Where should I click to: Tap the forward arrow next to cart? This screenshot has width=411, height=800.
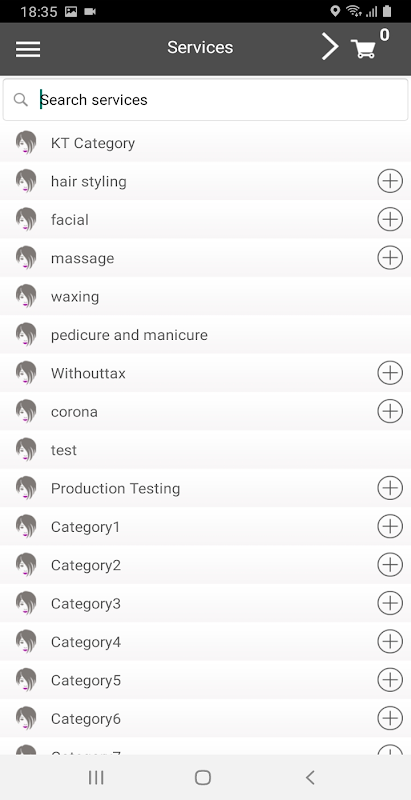(330, 47)
